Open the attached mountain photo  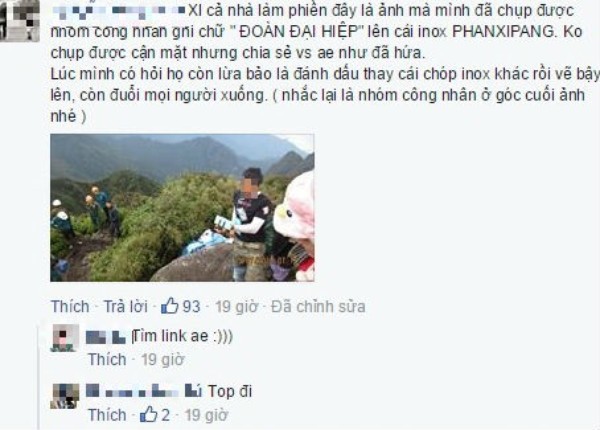pos(182,208)
